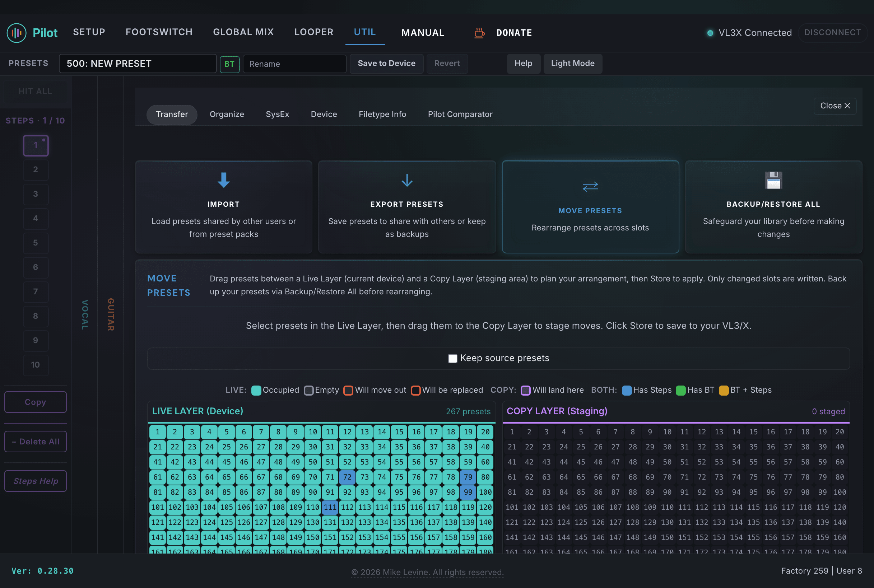Image resolution: width=874 pixels, height=588 pixels.
Task: Open the FOOTSWITCH menu
Action: [159, 32]
